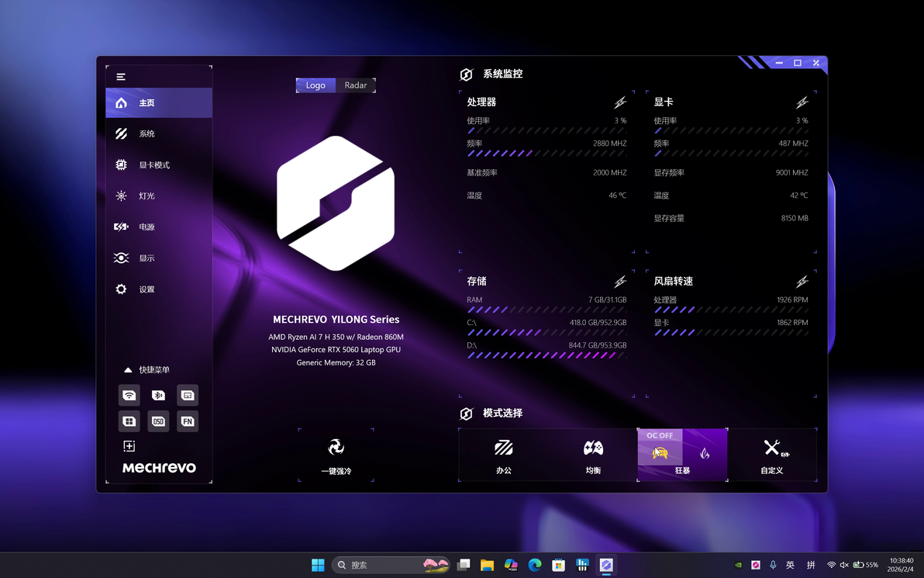The width and height of the screenshot is (924, 578).
Task: Click the microphone tray icon
Action: tap(773, 565)
